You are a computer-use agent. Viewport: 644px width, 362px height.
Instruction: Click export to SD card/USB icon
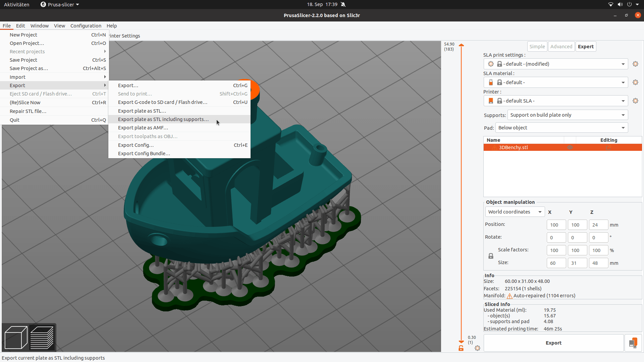[x=633, y=343]
